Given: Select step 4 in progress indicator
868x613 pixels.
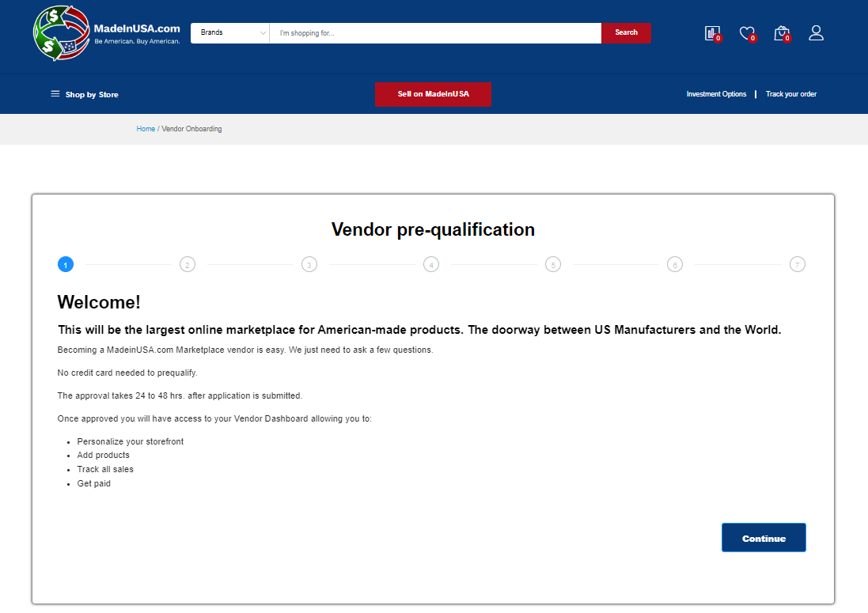Looking at the screenshot, I should pyautogui.click(x=431, y=264).
